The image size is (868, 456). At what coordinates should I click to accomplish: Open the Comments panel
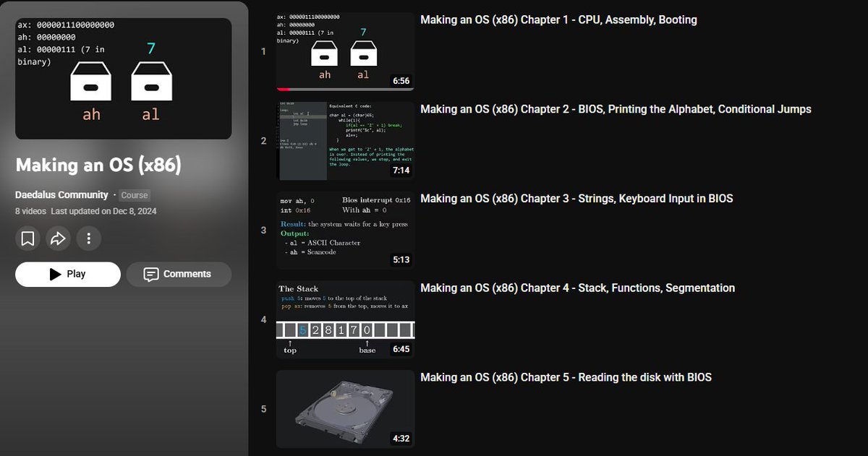[x=178, y=274]
